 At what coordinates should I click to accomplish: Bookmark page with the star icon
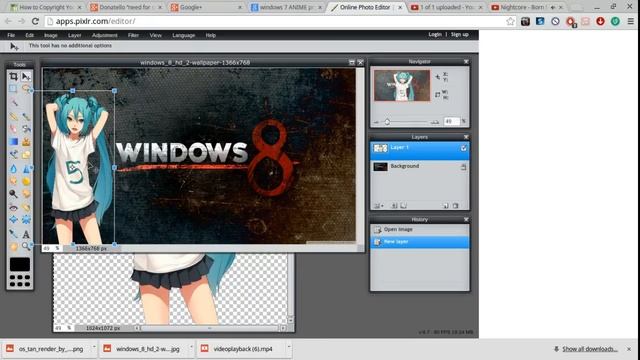[510, 21]
